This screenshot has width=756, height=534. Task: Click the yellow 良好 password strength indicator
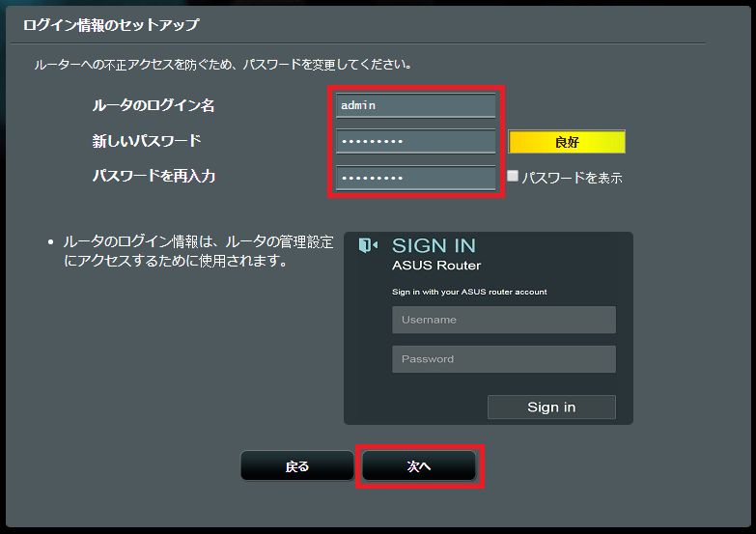click(567, 142)
